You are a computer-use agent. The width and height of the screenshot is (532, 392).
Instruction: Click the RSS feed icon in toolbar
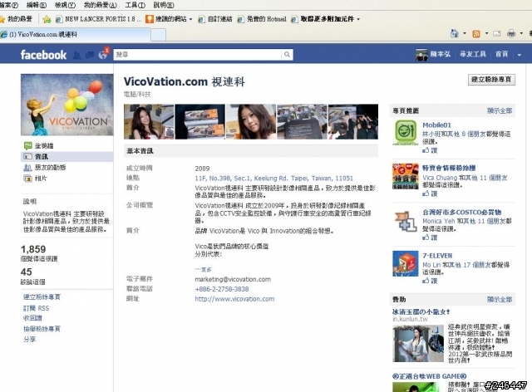(x=476, y=33)
